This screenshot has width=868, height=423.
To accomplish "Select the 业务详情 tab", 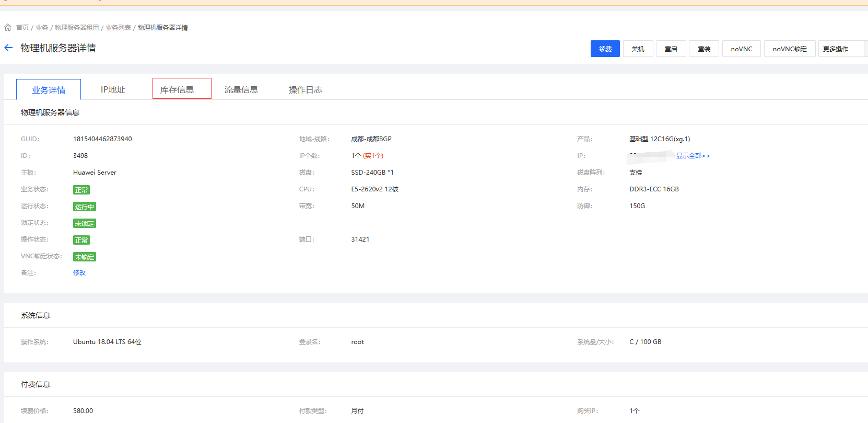I will pos(49,90).
